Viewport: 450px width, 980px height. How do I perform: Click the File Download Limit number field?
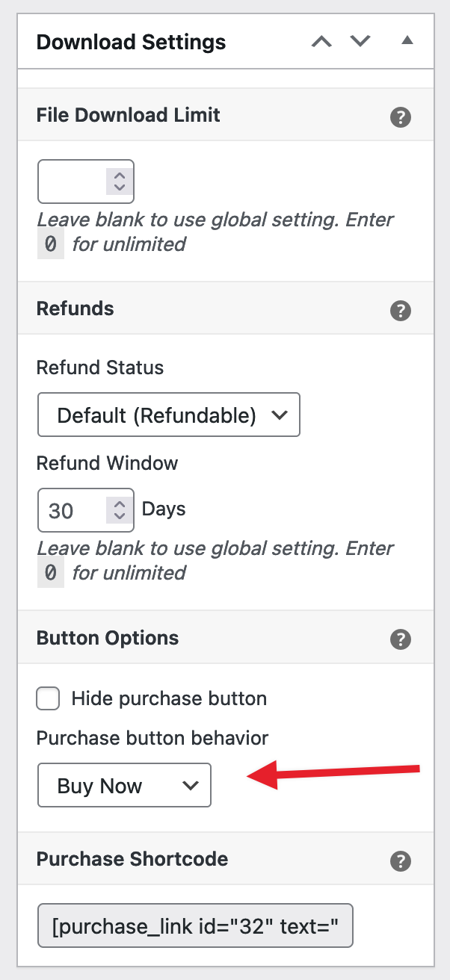(x=86, y=182)
